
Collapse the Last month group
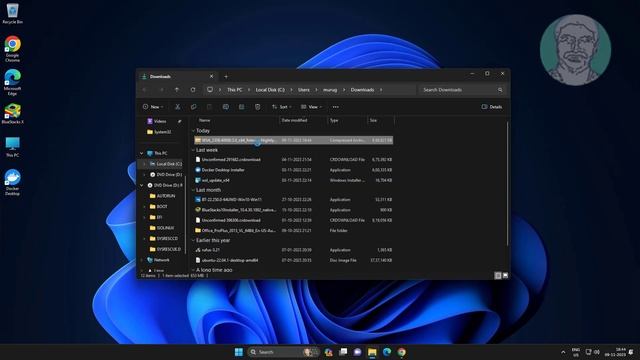193,190
